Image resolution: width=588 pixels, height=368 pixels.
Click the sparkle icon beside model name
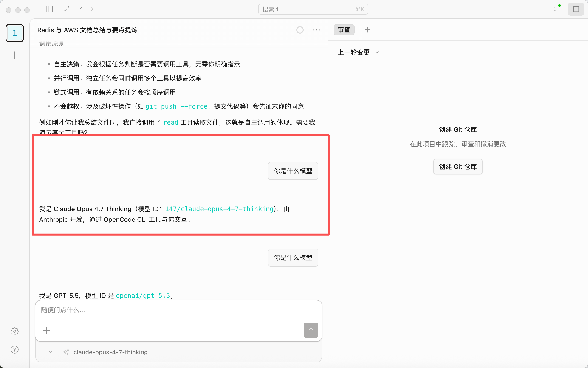tap(66, 352)
